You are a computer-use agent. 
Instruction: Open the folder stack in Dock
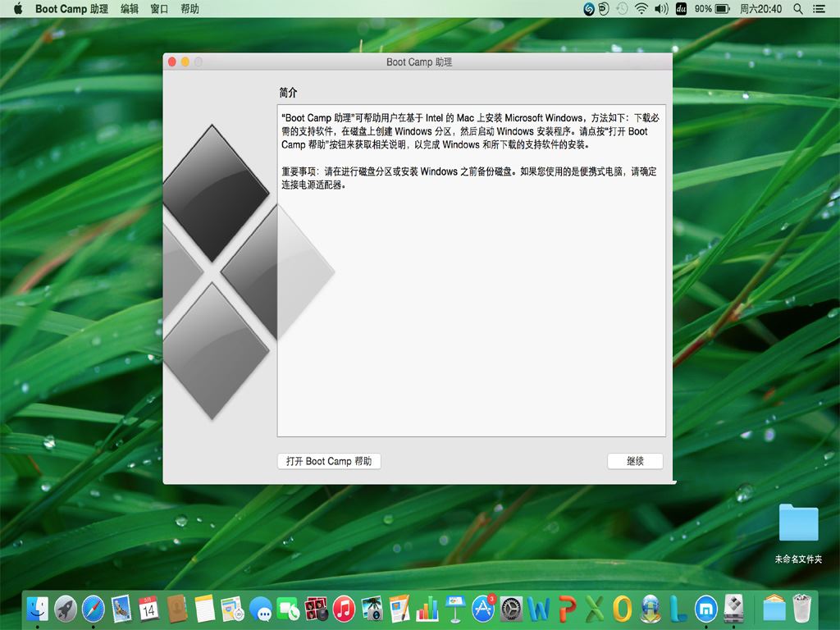click(x=774, y=609)
